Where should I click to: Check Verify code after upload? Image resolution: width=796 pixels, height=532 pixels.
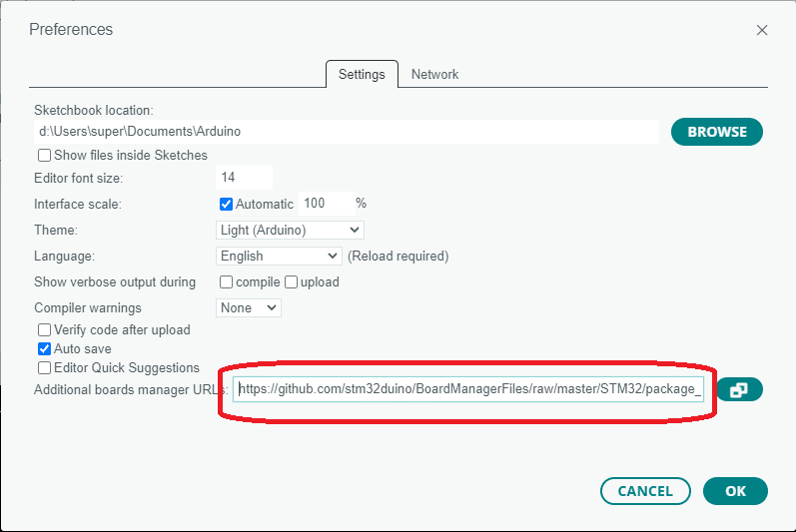click(x=45, y=330)
